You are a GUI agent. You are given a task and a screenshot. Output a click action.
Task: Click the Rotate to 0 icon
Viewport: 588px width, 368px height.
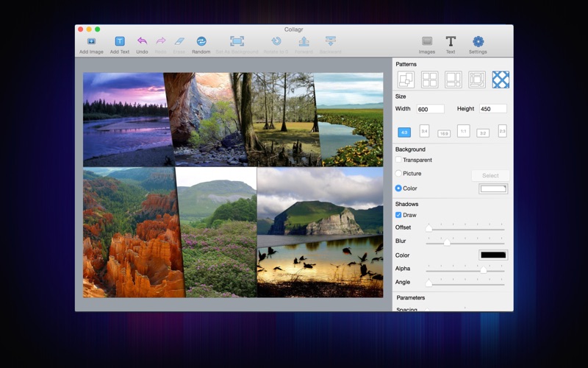tap(276, 41)
